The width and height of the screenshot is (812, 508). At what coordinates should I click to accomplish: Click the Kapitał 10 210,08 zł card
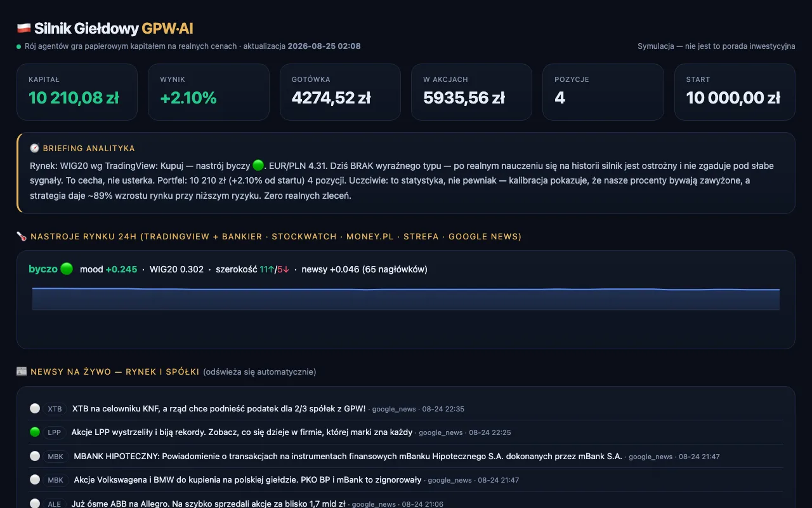point(77,92)
